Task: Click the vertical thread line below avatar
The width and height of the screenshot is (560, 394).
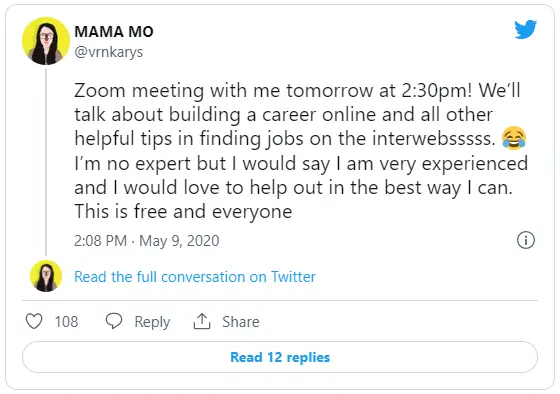Action: (46, 163)
